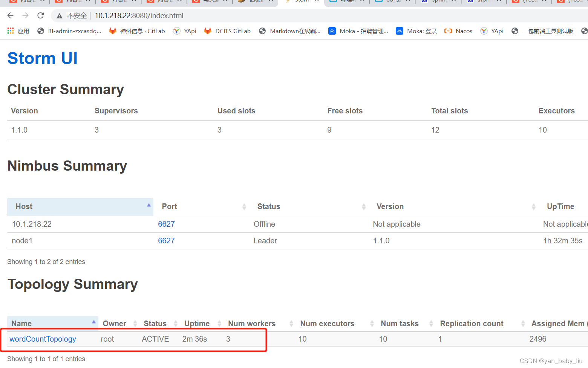Click the browser forward arrow
588x368 pixels.
(25, 15)
